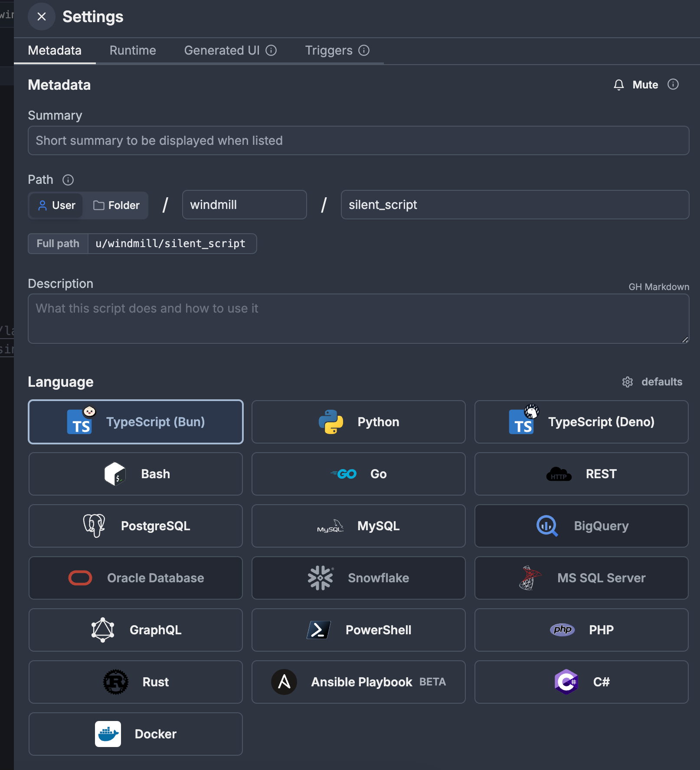The image size is (700, 770).
Task: Open the Triggers tab
Action: (x=337, y=51)
